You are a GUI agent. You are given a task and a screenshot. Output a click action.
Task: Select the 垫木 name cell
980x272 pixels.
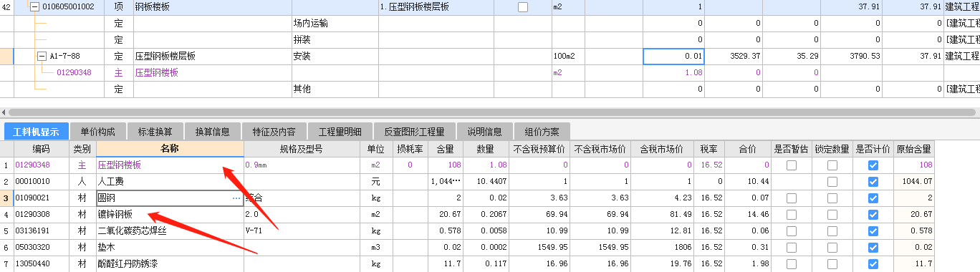pyautogui.click(x=169, y=248)
